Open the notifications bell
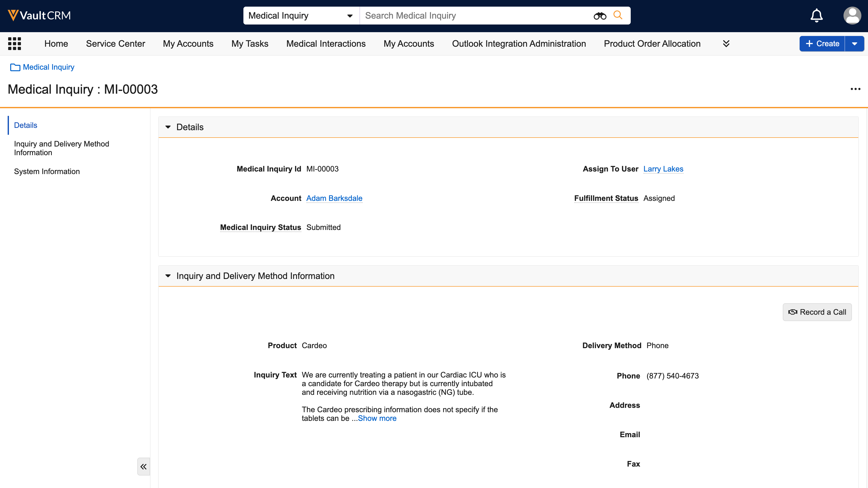The width and height of the screenshot is (868, 488). 816,16
